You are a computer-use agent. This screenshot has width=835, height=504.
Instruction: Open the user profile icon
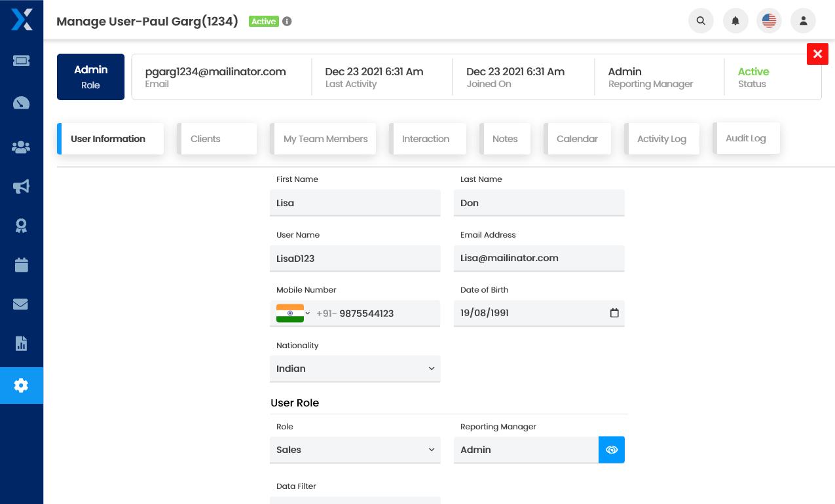[803, 21]
